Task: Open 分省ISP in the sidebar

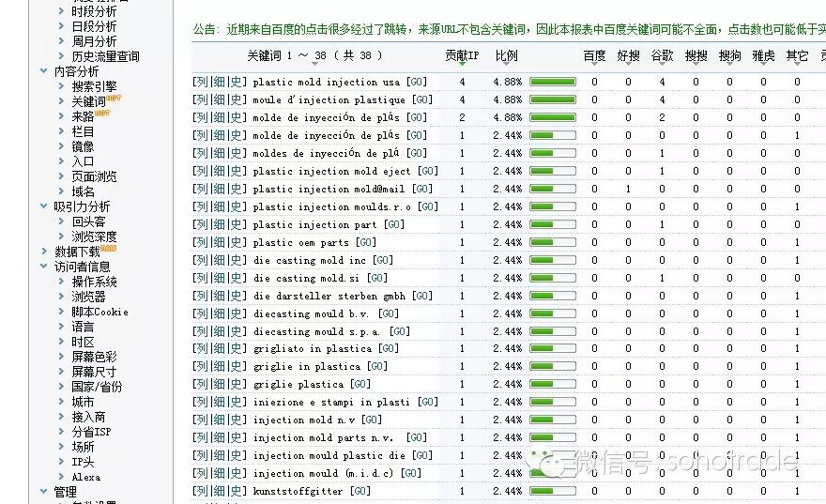Action: coord(91,432)
